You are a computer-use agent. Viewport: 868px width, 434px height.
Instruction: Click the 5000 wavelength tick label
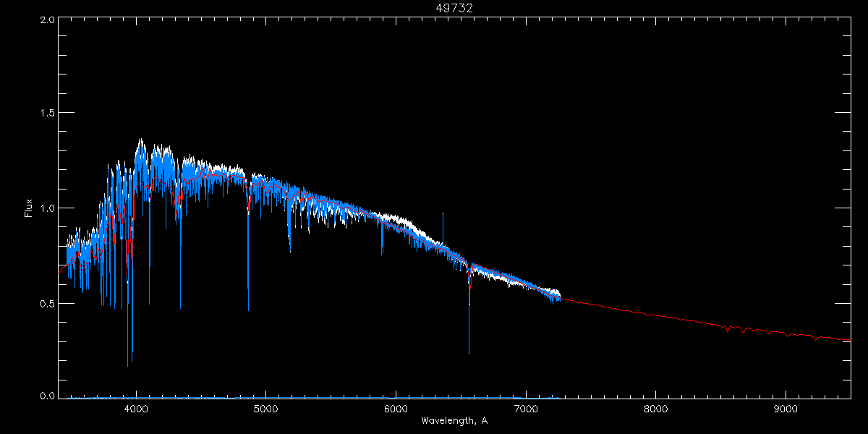click(x=265, y=408)
